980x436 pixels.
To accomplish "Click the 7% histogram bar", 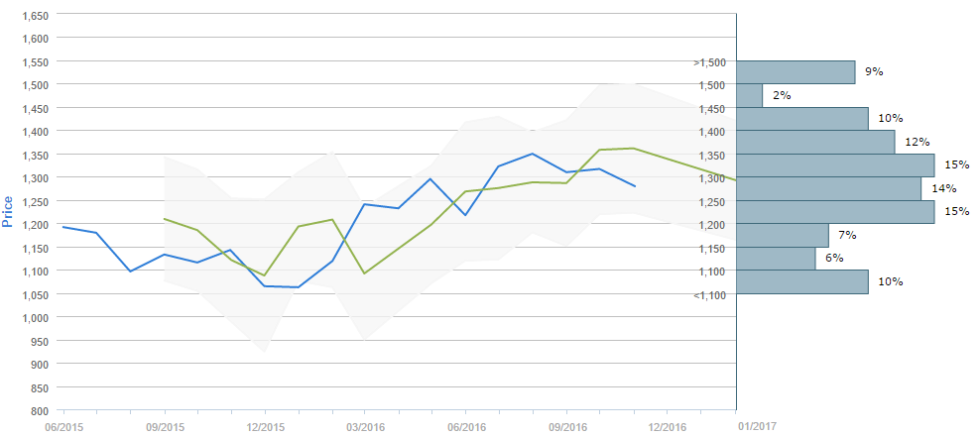I will pyautogui.click(x=783, y=235).
